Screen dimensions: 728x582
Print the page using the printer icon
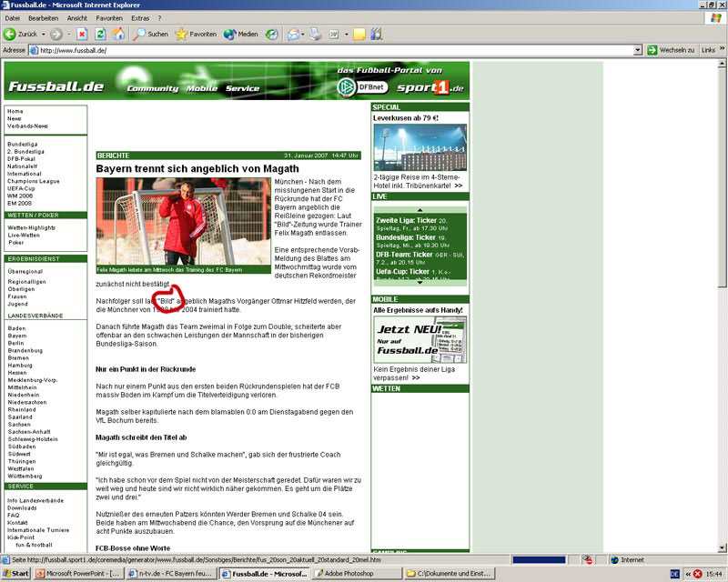pos(316,34)
